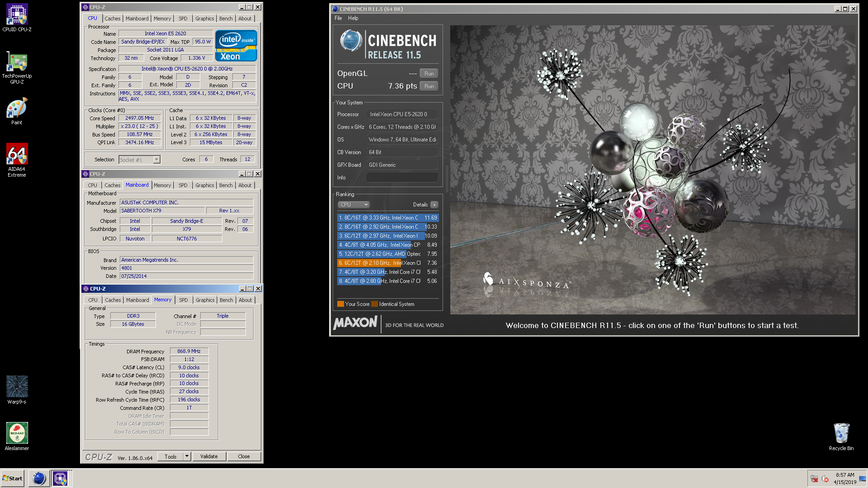Click network tray icon

point(814,479)
